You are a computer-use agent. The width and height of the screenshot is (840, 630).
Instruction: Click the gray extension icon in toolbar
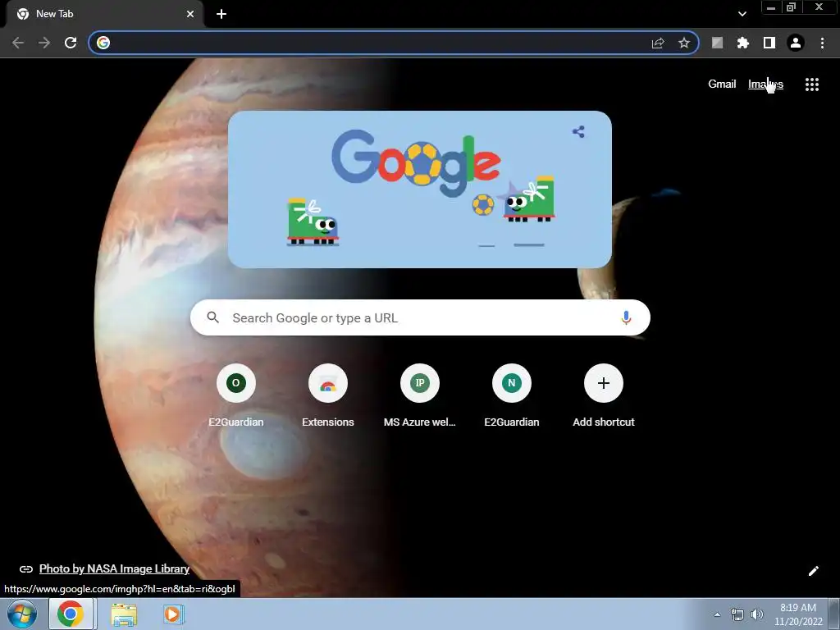717,43
